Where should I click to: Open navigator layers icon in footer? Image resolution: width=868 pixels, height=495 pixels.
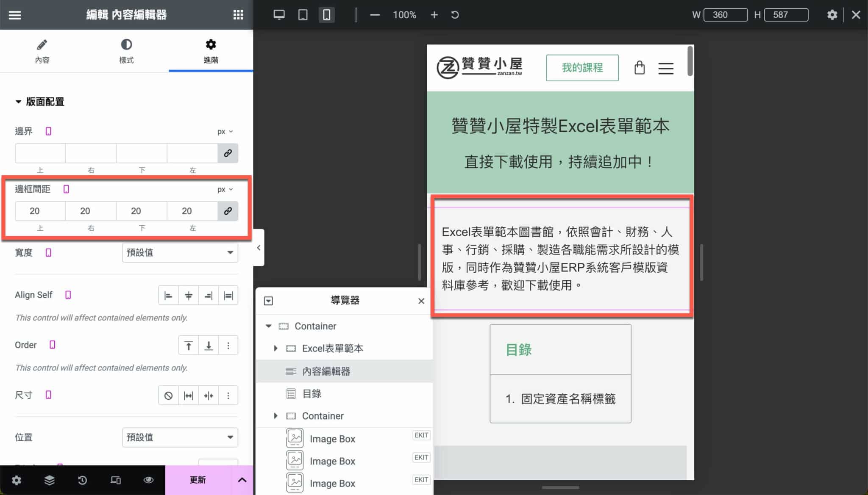coord(49,480)
